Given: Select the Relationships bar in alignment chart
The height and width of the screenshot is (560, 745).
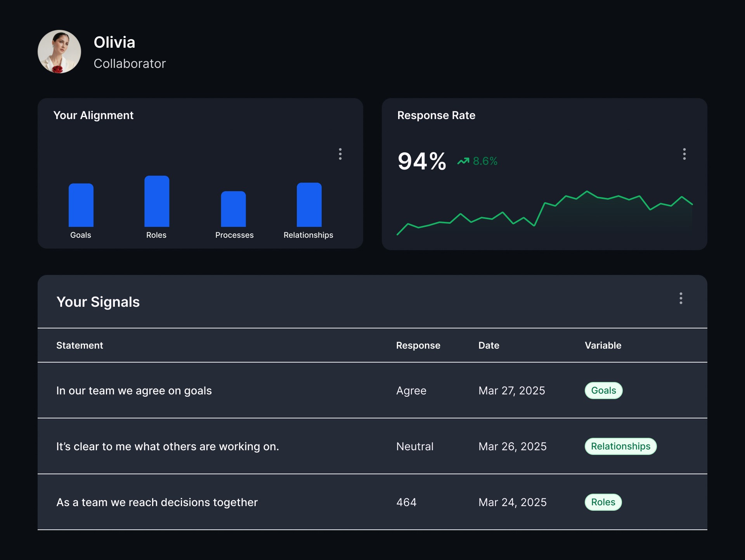Looking at the screenshot, I should 309,205.
